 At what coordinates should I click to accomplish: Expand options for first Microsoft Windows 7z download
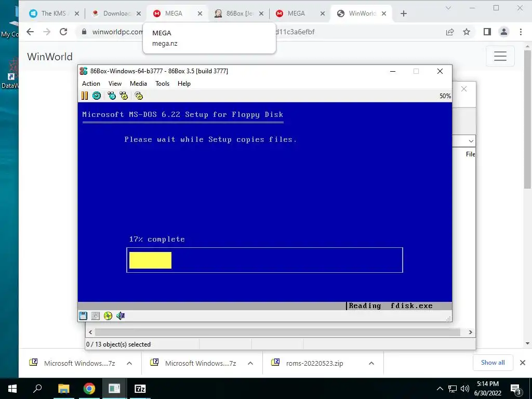click(129, 363)
